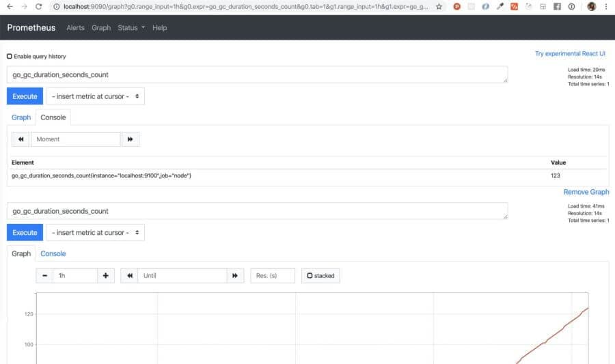Open Try experimental React UI link

pos(570,54)
